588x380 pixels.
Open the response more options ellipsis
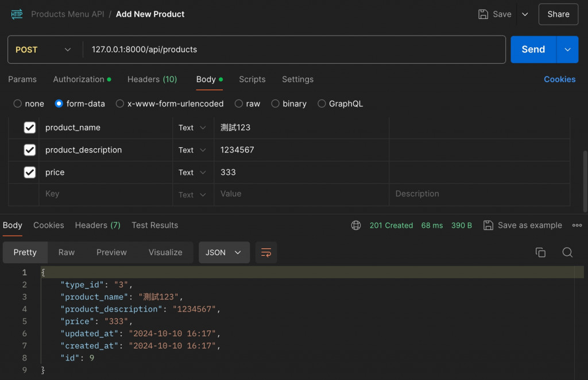(x=577, y=225)
